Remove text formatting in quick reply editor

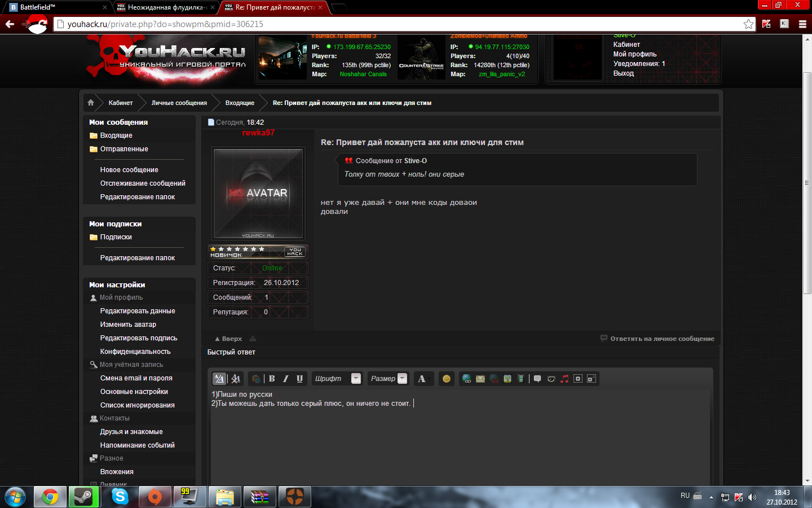coord(236,379)
